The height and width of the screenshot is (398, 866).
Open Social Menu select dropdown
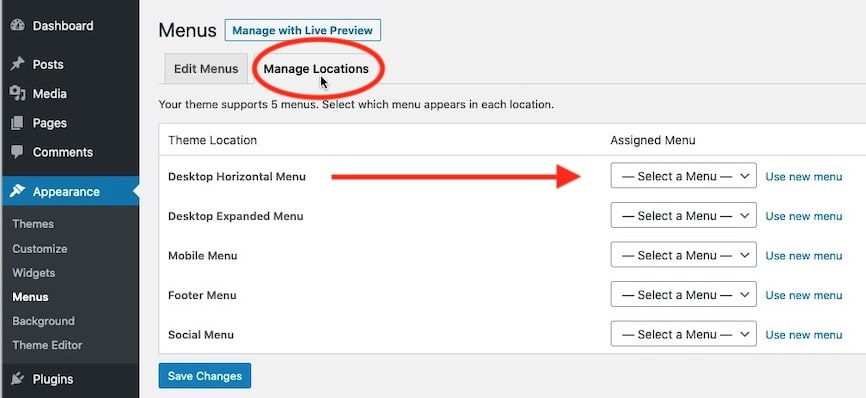pos(683,334)
